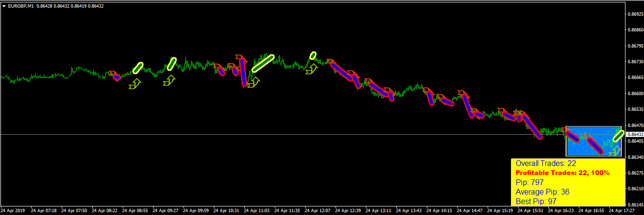Click price scale label 0.86535
The height and width of the screenshot is (215, 644).
[x=635, y=109]
